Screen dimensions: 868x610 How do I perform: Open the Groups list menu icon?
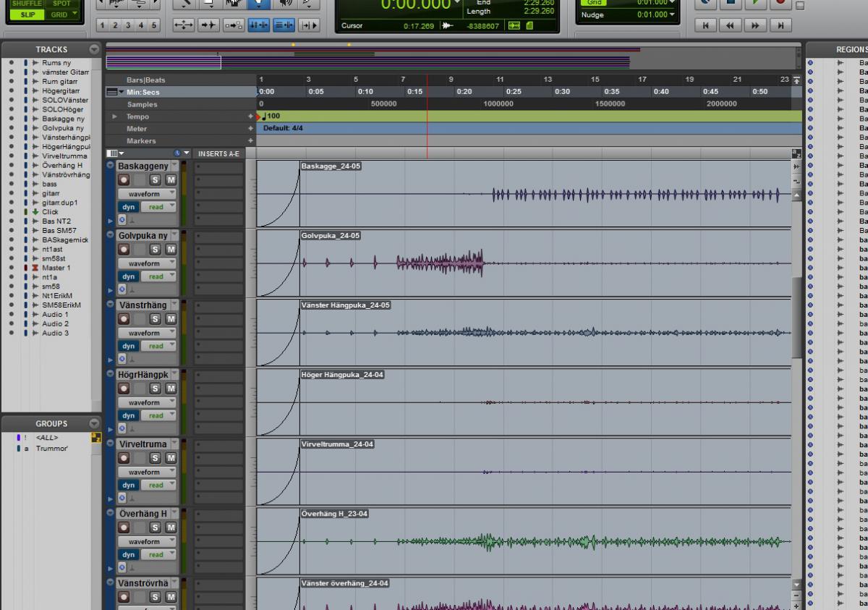click(94, 423)
